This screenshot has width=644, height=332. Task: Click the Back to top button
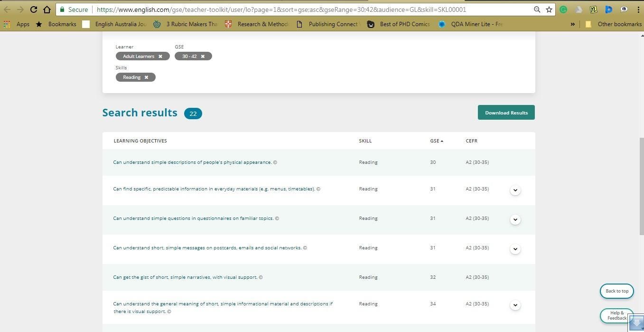click(616, 291)
